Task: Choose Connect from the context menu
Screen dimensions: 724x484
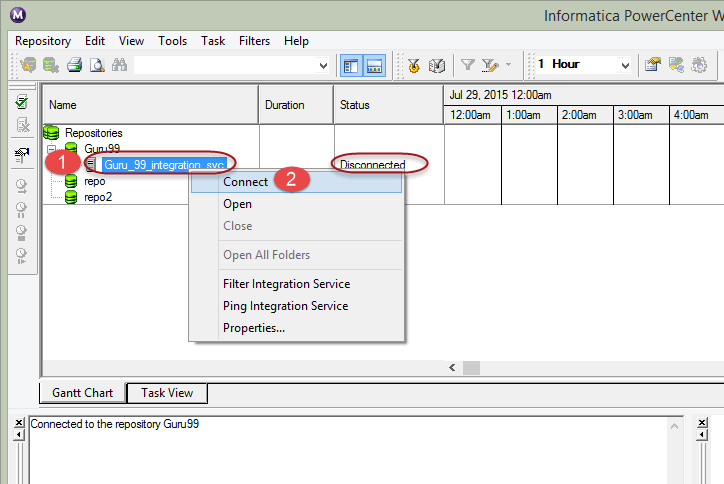Action: 245,182
